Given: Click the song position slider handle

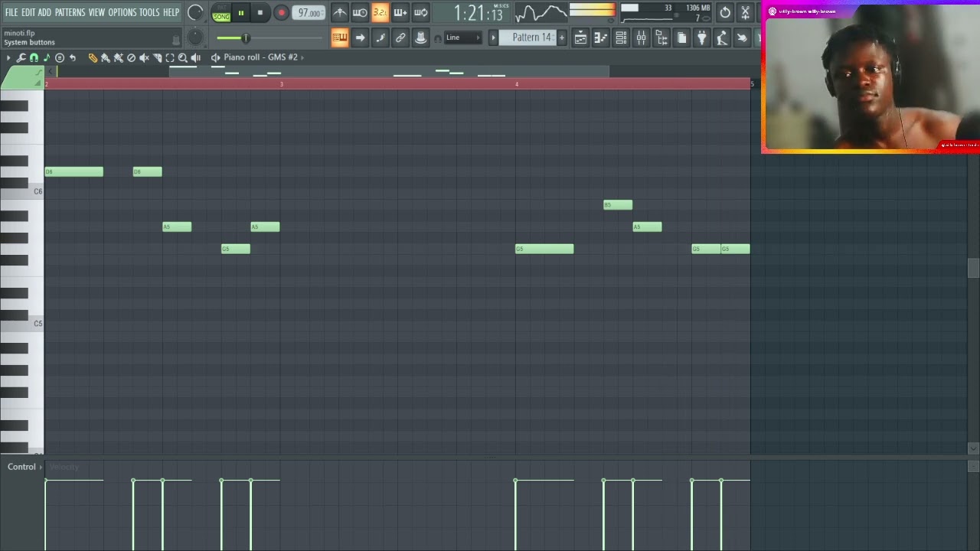Looking at the screenshot, I should [246, 38].
